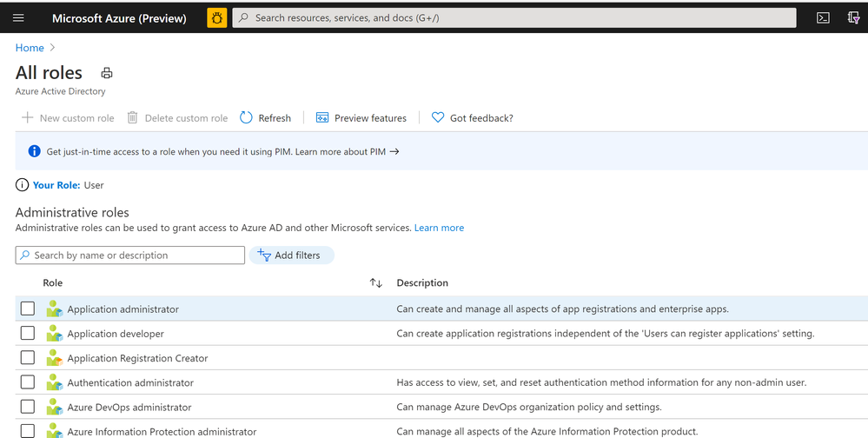Viewport: 868px width, 438px height.
Task: Click the print icon beside All roles
Action: click(107, 73)
